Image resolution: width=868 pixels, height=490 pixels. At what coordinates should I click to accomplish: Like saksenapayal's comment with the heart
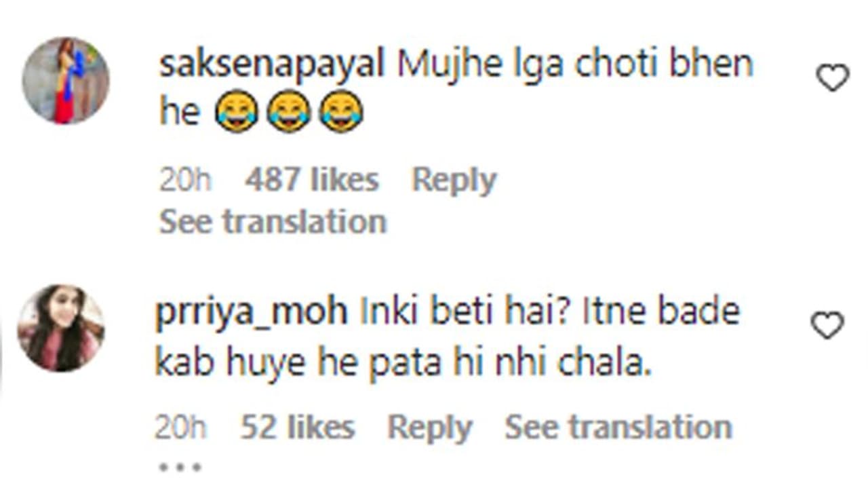(x=832, y=79)
